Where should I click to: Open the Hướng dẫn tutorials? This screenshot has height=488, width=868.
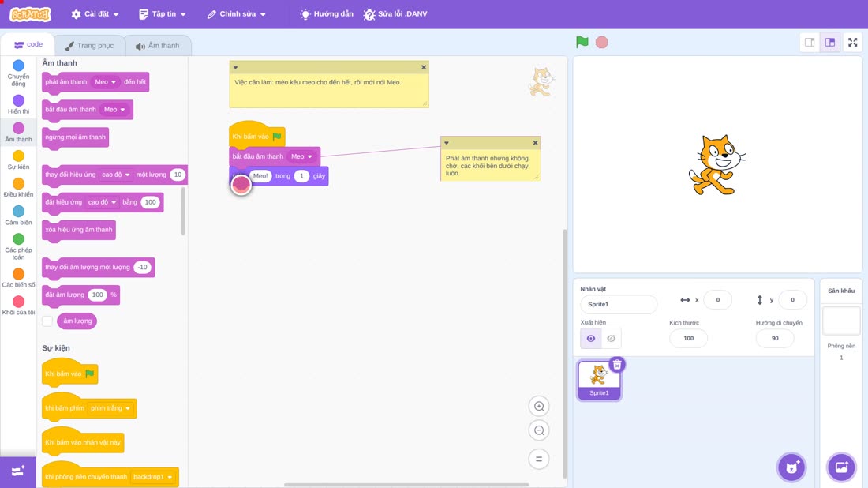pos(327,14)
